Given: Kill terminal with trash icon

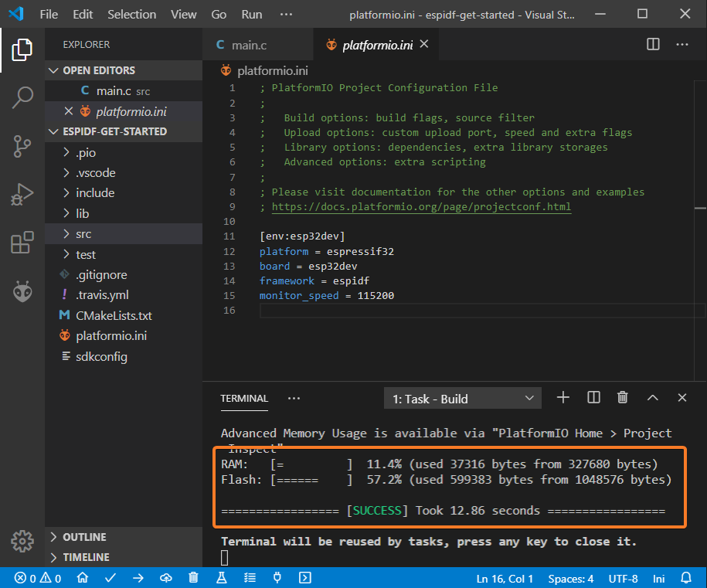Looking at the screenshot, I should click(623, 398).
